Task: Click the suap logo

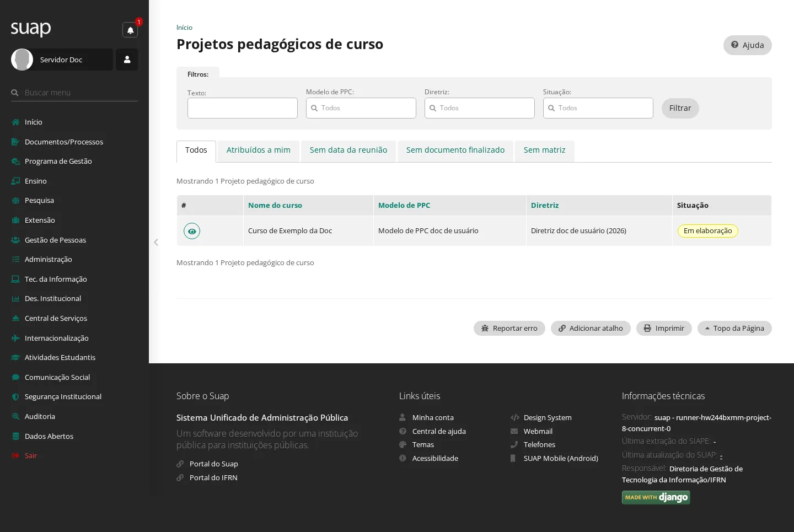Action: point(31,29)
